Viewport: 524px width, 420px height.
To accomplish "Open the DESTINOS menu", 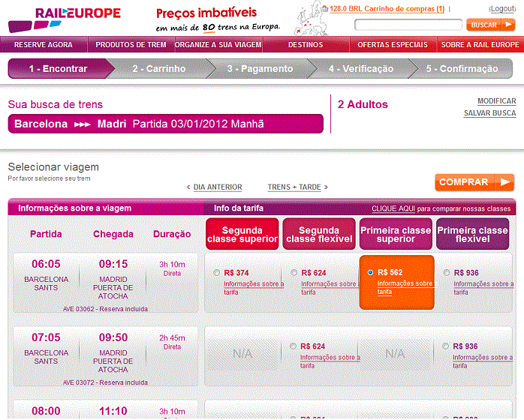I will tap(306, 45).
